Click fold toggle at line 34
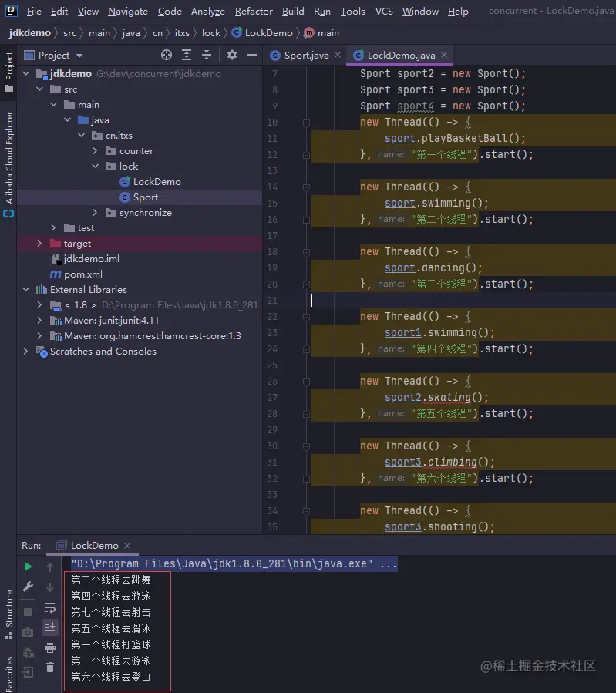Image resolution: width=616 pixels, height=693 pixels. tap(306, 511)
